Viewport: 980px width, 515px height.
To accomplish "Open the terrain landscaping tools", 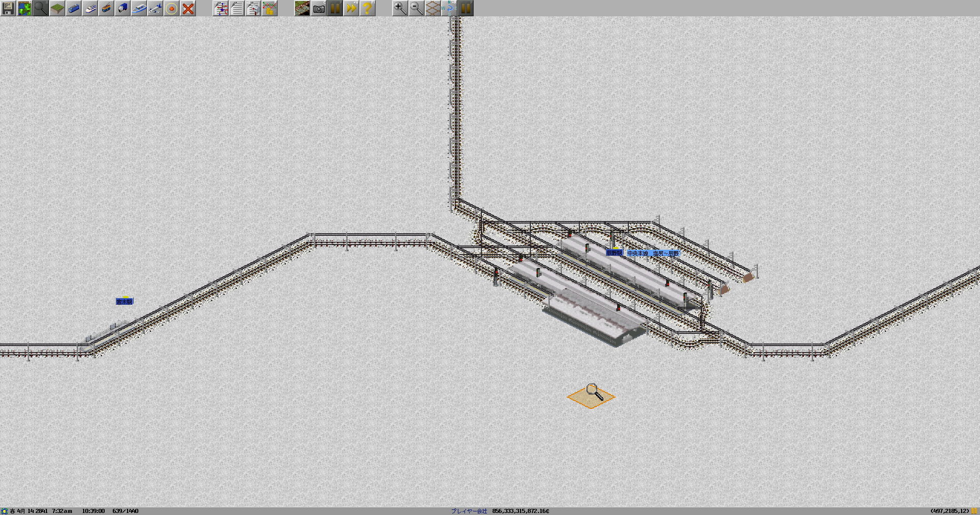I will click(x=57, y=8).
